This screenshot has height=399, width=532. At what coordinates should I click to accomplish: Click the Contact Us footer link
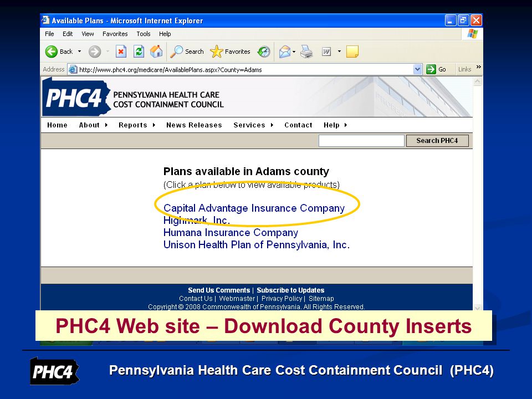click(x=196, y=299)
